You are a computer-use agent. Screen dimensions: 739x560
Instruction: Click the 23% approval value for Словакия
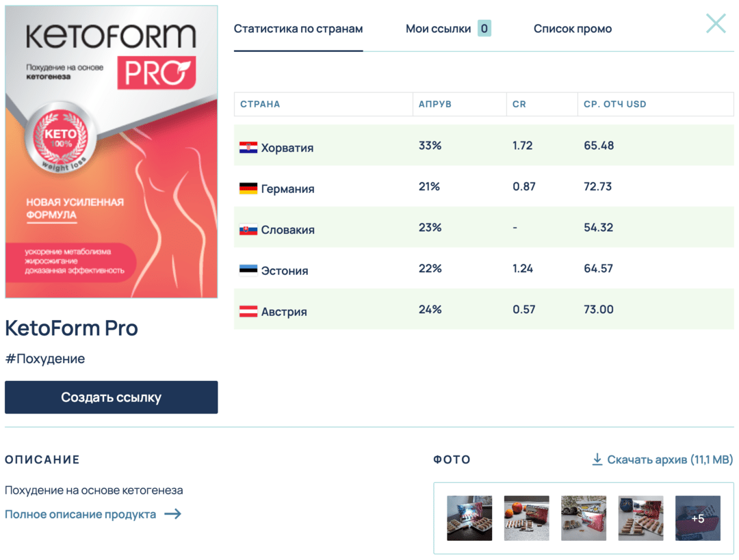point(430,228)
